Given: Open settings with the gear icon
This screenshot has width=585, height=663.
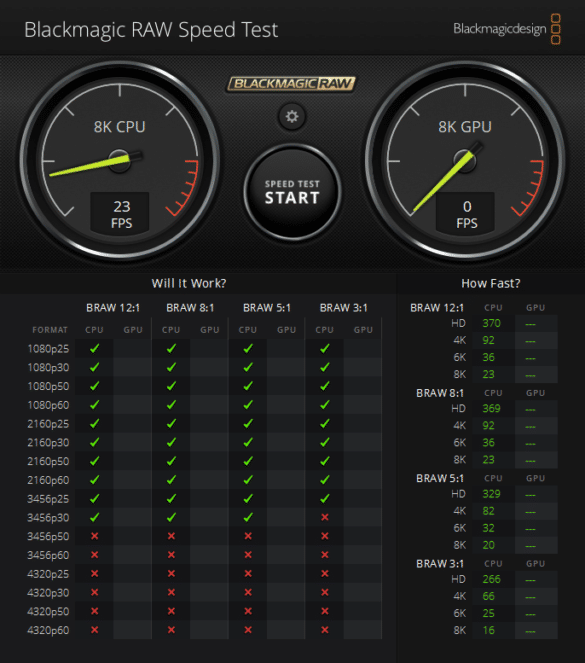Looking at the screenshot, I should coord(292,116).
